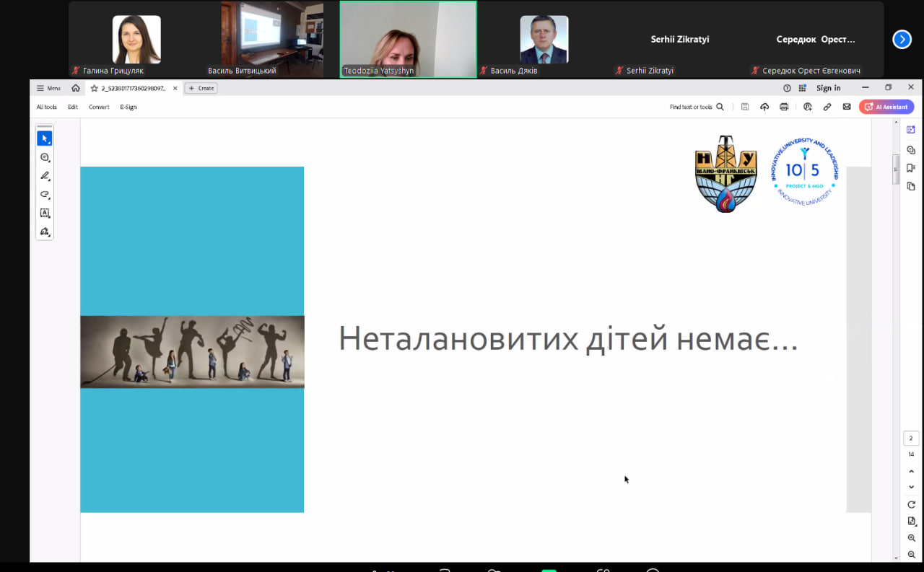Select the freehand draw tool
The width and height of the screenshot is (924, 572).
45,195
